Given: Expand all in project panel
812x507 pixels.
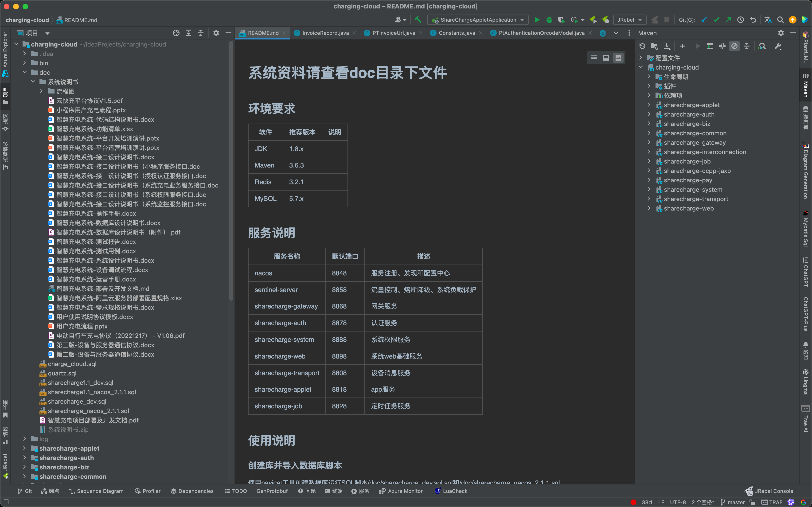Looking at the screenshot, I should click(188, 33).
